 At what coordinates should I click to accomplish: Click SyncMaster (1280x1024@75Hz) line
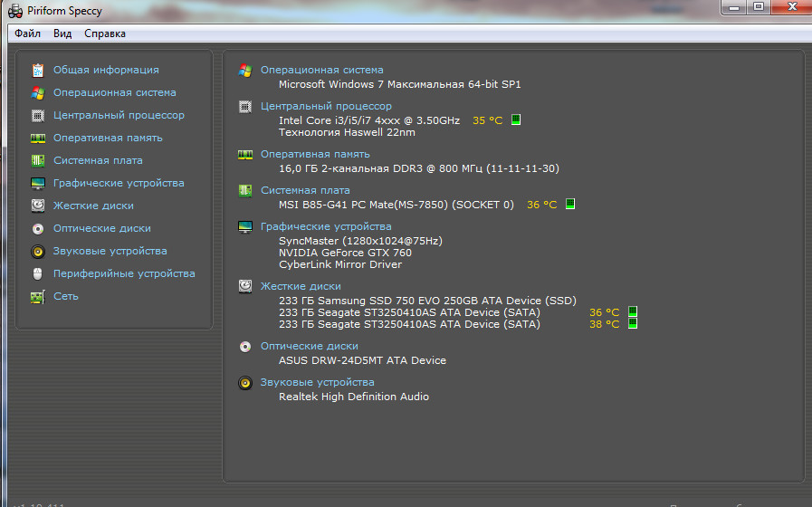[360, 241]
